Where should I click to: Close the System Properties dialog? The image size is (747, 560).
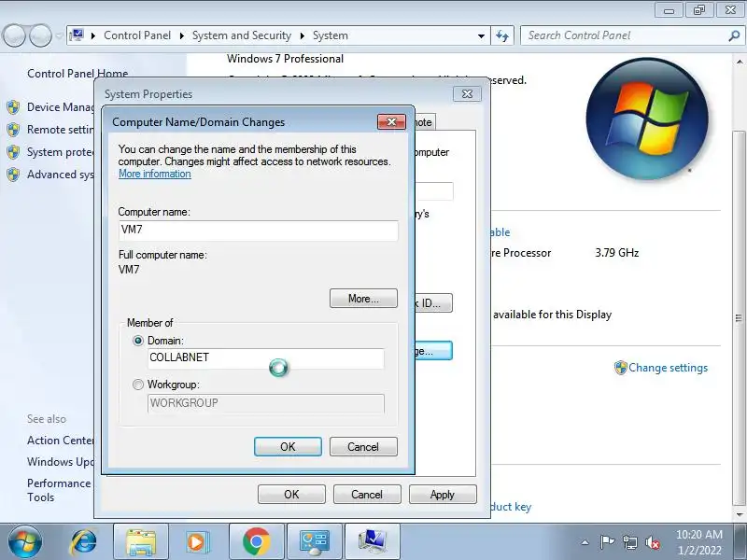pos(467,94)
